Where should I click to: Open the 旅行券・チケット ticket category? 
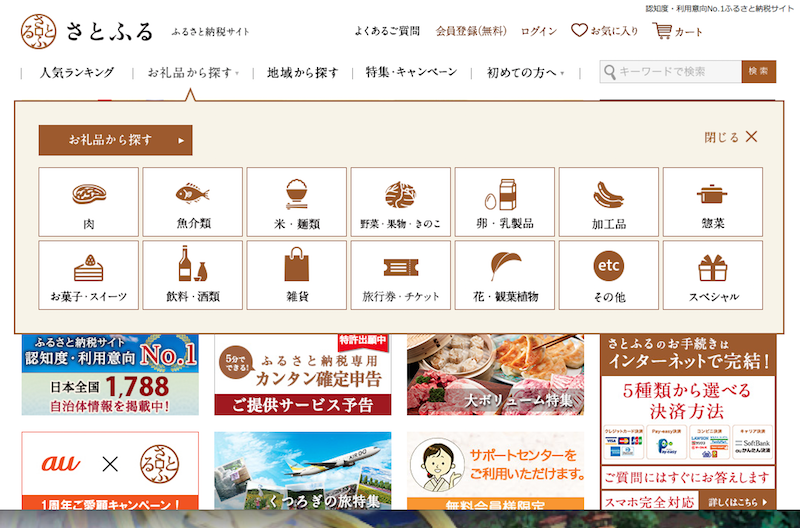pyautogui.click(x=401, y=275)
